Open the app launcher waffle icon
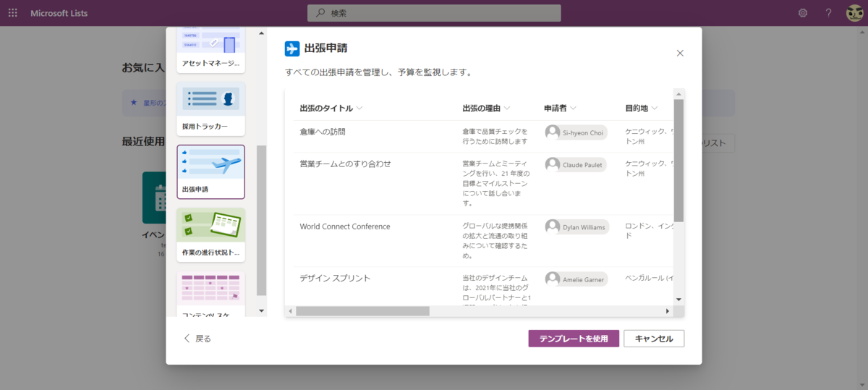Viewport: 868px width, 390px height. [12, 13]
